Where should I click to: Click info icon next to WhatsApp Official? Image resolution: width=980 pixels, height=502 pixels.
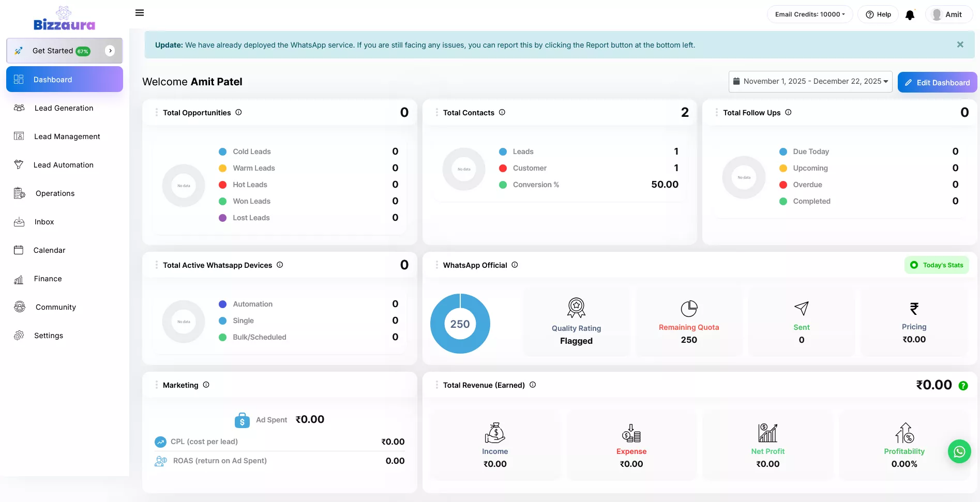coord(515,265)
